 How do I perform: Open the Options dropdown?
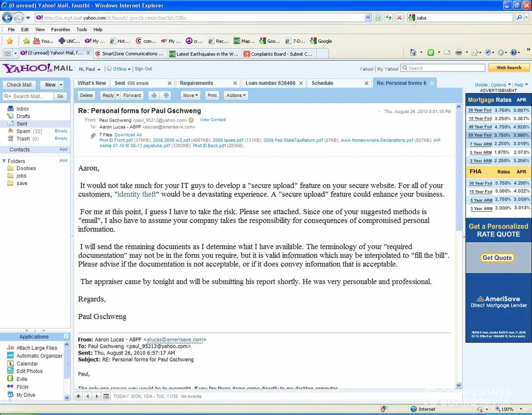[x=501, y=85]
